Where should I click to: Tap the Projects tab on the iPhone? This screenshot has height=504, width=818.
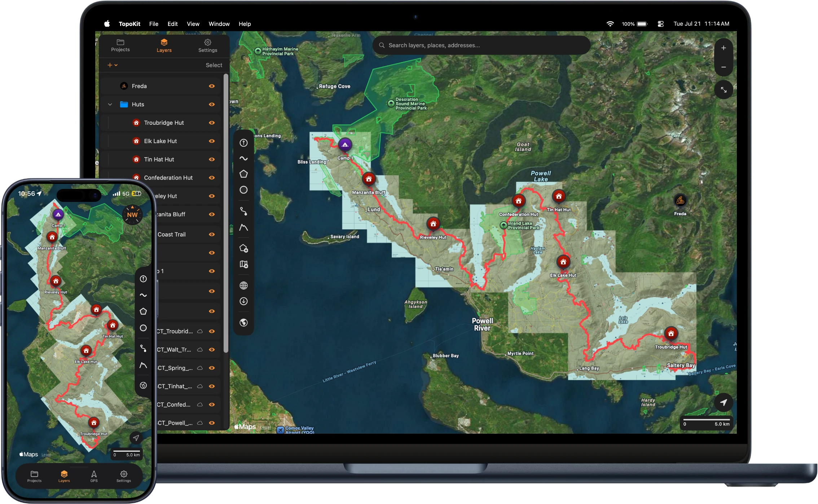pyautogui.click(x=34, y=476)
